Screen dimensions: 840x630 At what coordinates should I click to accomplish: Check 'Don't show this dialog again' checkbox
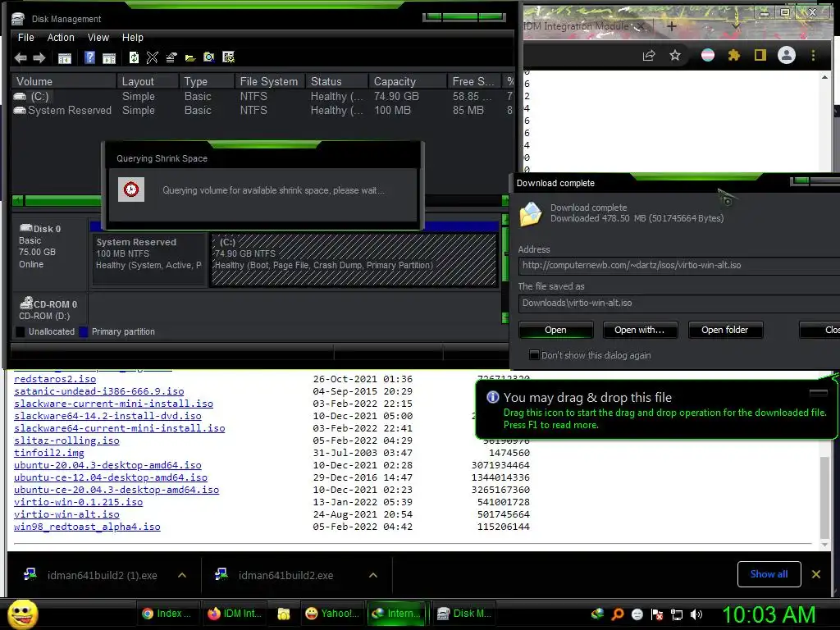534,354
